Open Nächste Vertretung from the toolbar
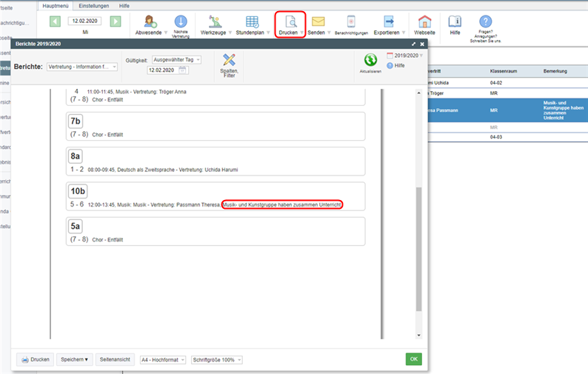 point(181,22)
